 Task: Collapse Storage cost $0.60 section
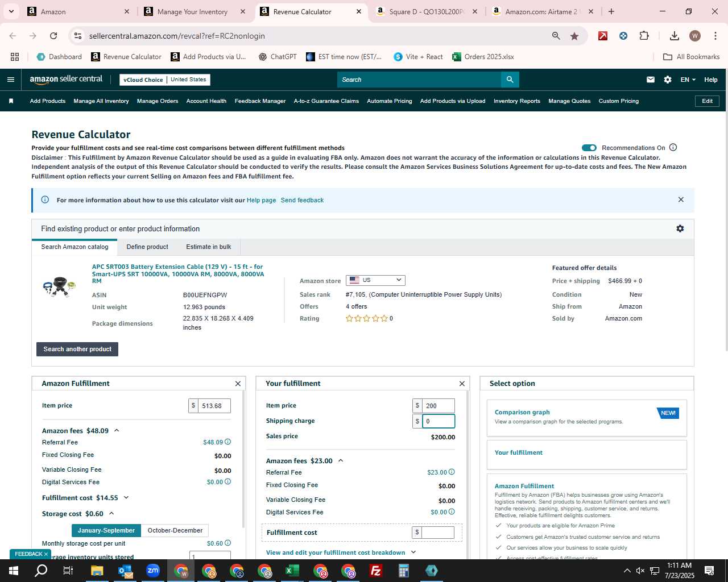click(111, 514)
